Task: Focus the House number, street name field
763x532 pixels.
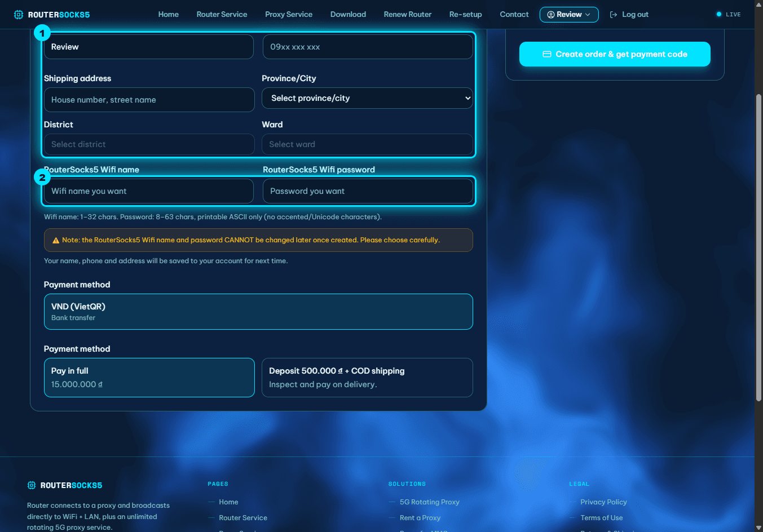Action: tap(149, 100)
